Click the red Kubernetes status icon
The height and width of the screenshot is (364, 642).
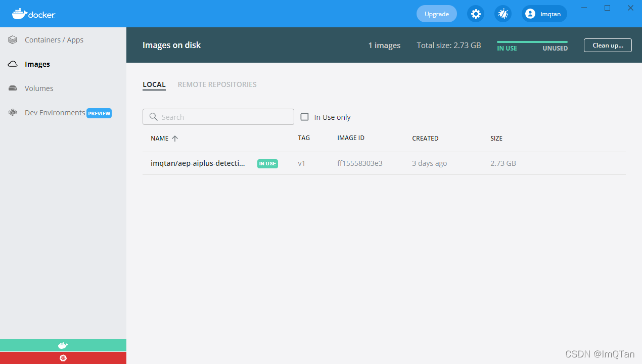tap(63, 358)
